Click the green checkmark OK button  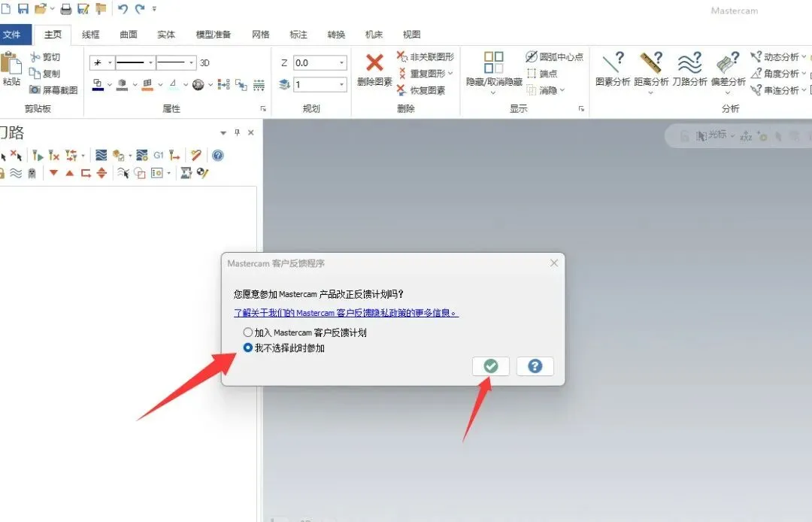click(x=491, y=366)
